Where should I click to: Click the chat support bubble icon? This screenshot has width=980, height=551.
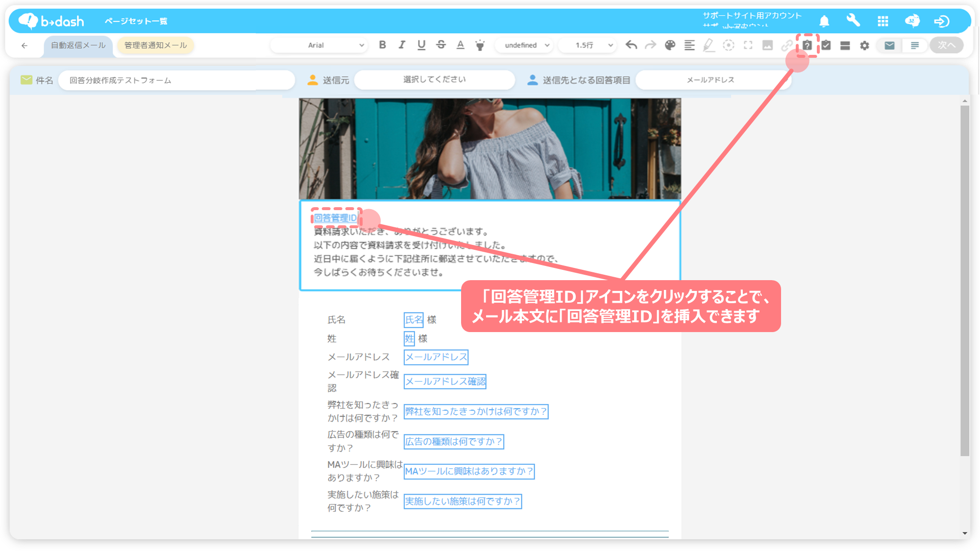tap(912, 21)
